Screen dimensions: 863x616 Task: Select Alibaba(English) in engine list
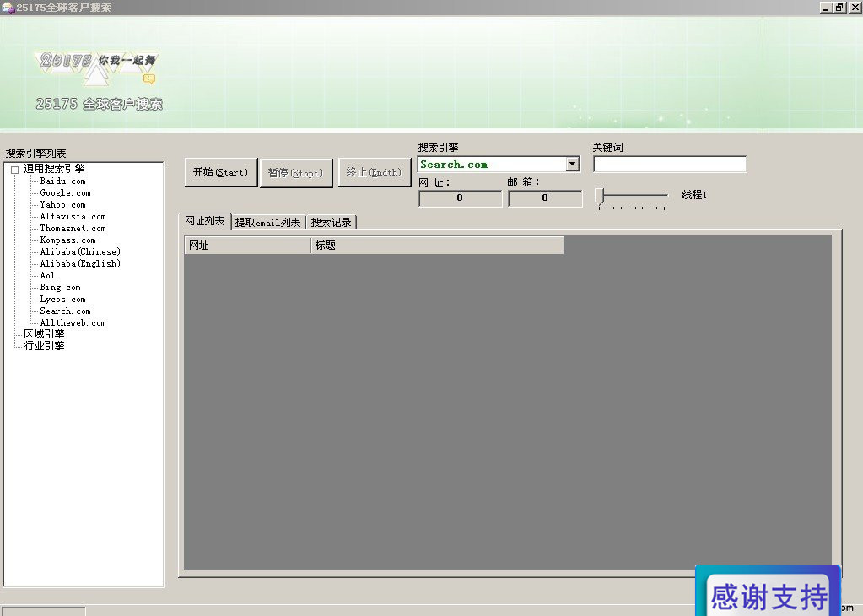click(x=80, y=263)
